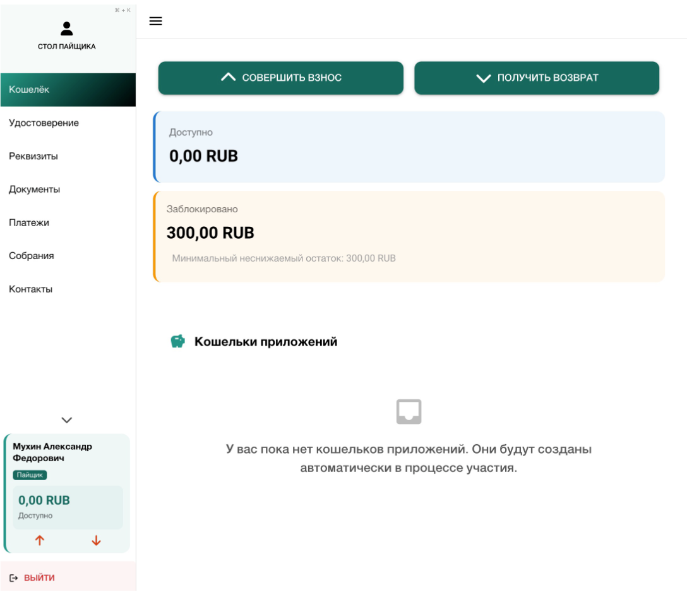Open the hamburger navigation menu

155,21
